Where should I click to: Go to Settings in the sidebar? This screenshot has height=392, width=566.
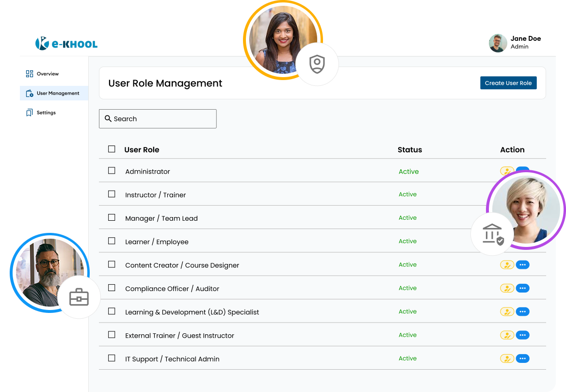(46, 113)
